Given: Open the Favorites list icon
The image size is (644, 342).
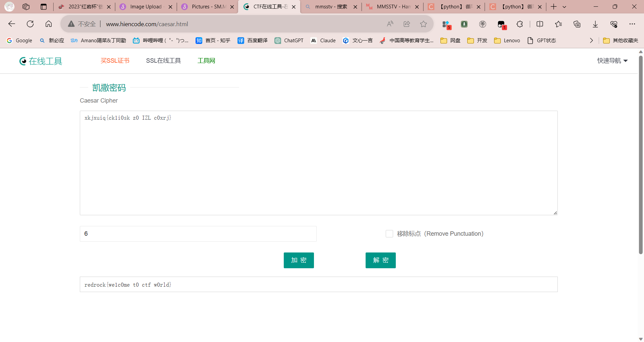Looking at the screenshot, I should (x=558, y=24).
